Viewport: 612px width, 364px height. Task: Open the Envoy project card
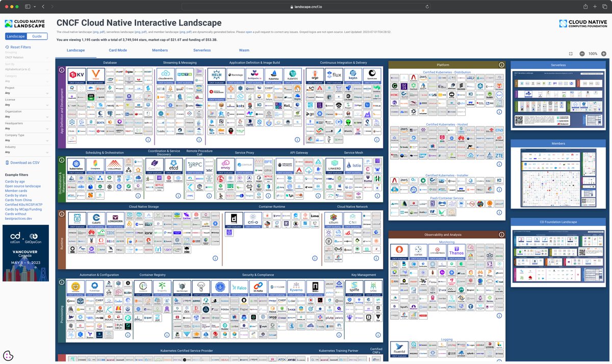tap(225, 166)
